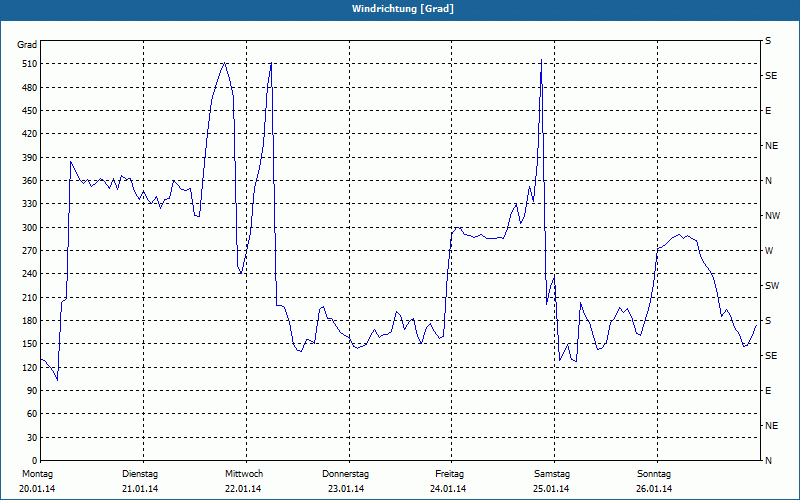The width and height of the screenshot is (800, 500).
Task: Click the 'Freitag' day label
Action: click(449, 474)
